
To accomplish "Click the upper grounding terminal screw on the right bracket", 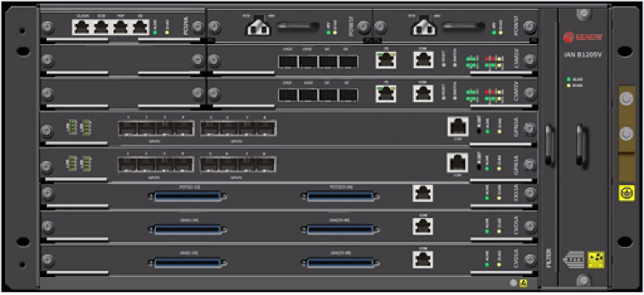I will [626, 99].
